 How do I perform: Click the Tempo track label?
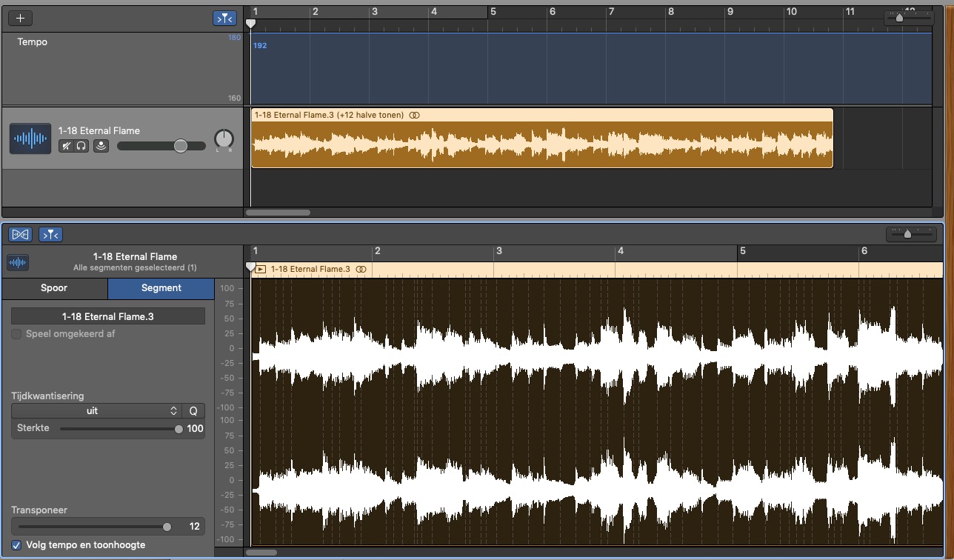[x=33, y=42]
